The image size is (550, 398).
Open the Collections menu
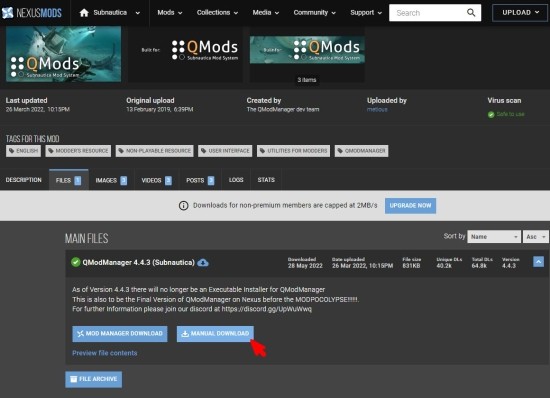point(217,13)
